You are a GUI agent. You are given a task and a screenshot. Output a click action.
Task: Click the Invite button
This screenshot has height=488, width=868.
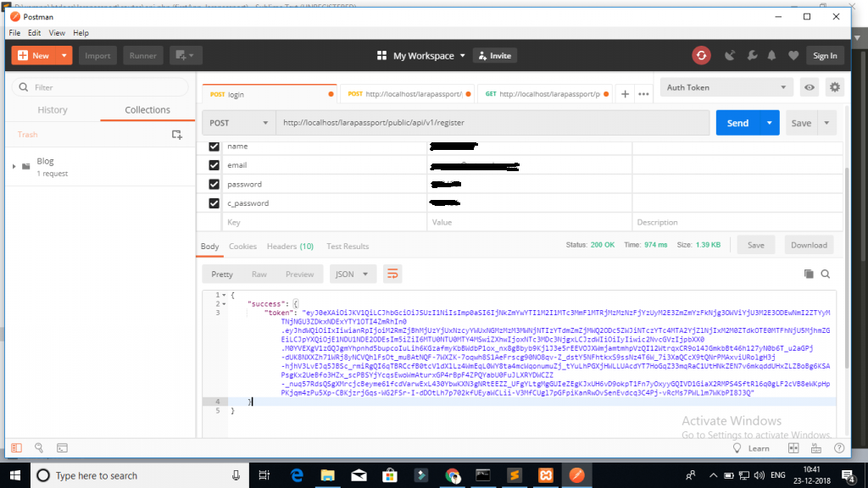[x=495, y=55]
